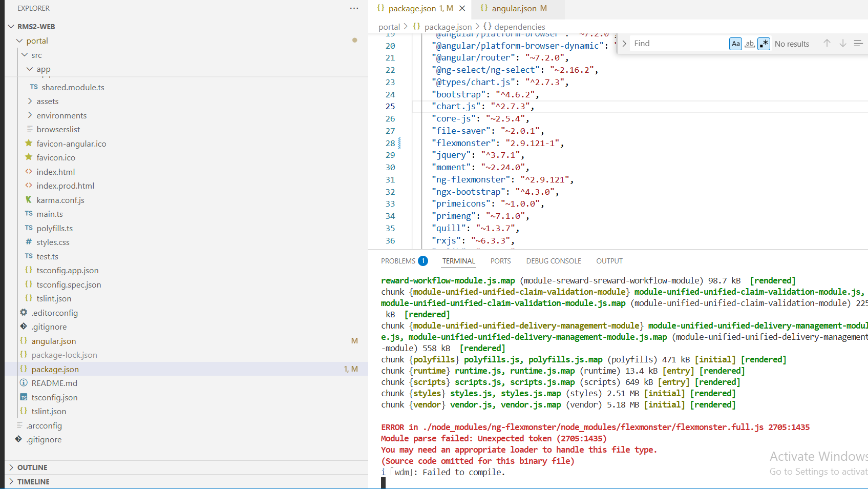Expand the assets folder
The image size is (868, 489).
pos(47,101)
